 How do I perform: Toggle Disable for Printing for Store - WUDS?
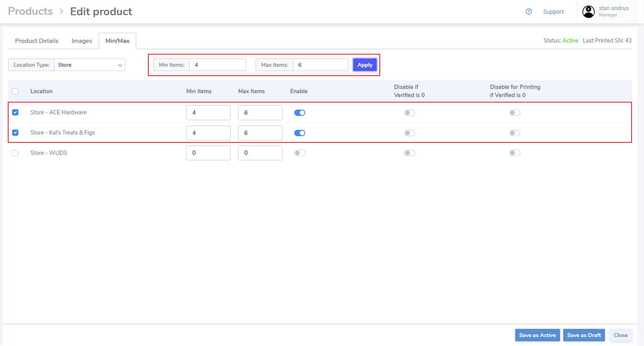point(515,153)
